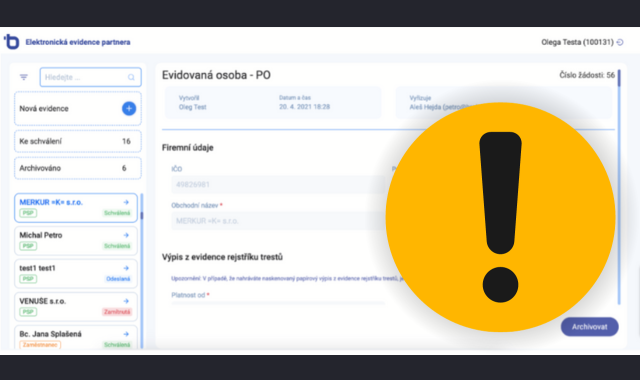
Task: Click the Evidovaná osoba - PO heading
Action: [x=216, y=75]
